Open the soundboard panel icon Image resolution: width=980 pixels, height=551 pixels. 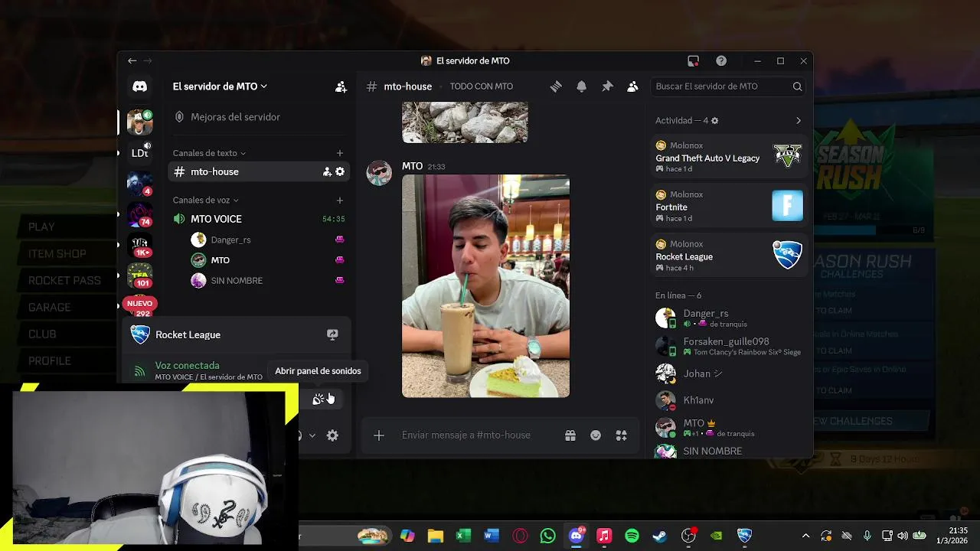(x=318, y=399)
